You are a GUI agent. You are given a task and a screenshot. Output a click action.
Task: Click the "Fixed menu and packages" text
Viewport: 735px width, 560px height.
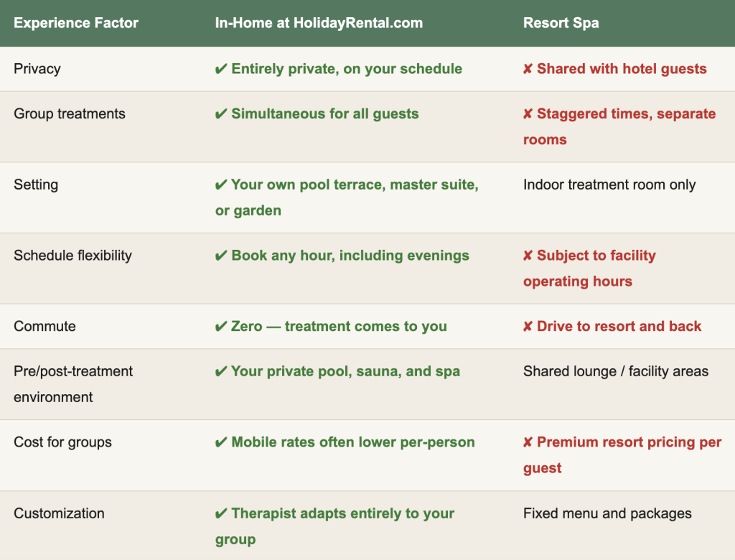coord(607,513)
